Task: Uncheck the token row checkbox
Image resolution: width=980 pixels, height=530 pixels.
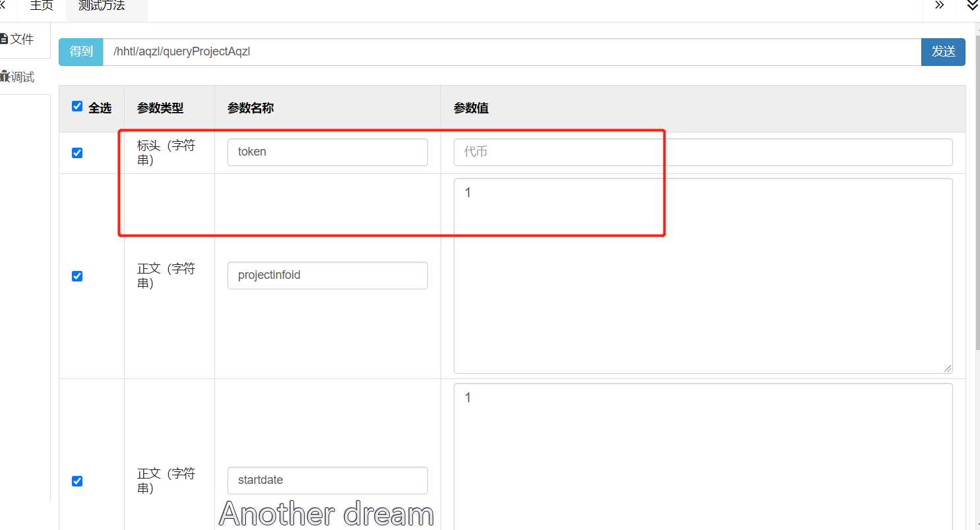Action: click(x=77, y=153)
